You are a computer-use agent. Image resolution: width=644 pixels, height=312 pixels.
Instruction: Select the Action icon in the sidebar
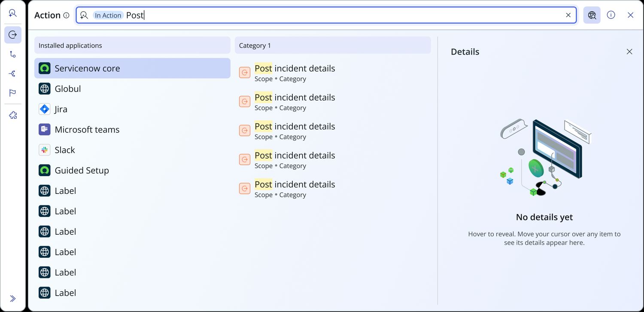point(12,35)
